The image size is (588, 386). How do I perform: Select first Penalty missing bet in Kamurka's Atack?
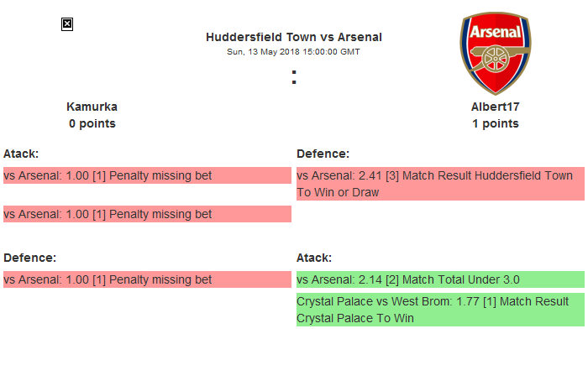click(147, 175)
